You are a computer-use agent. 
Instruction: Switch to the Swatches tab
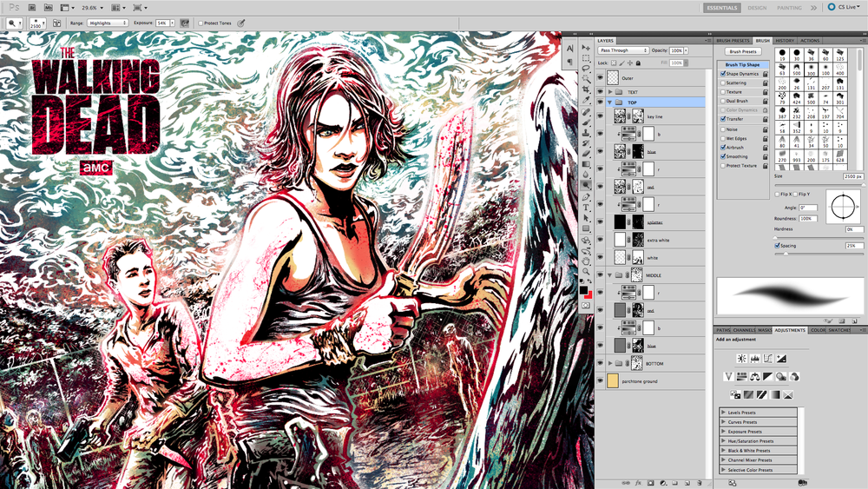tap(839, 330)
